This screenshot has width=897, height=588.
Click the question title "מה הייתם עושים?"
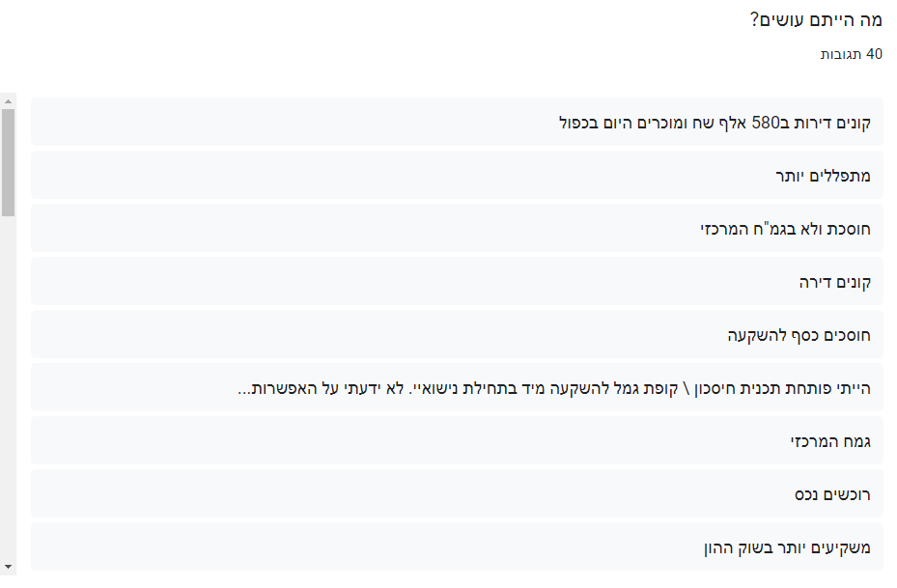(816, 20)
